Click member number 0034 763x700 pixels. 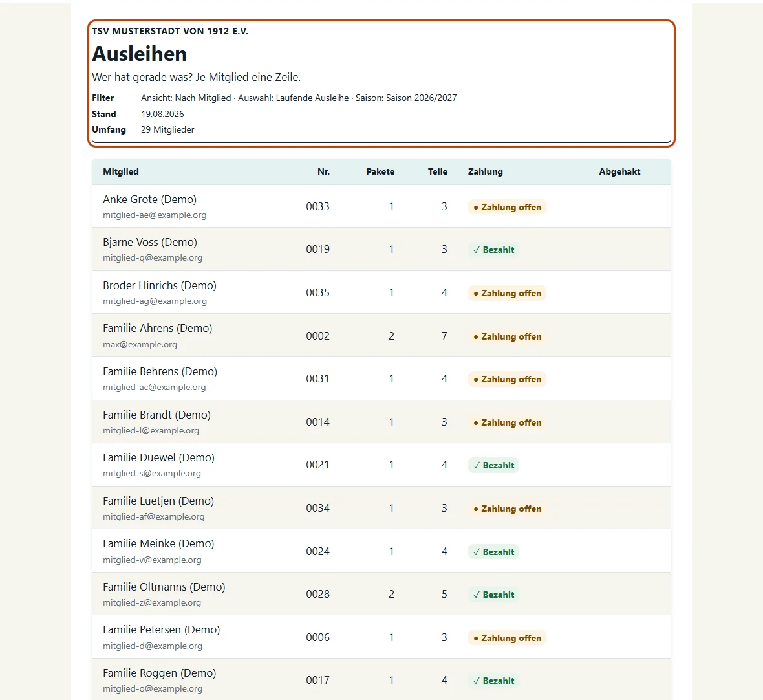[317, 509]
